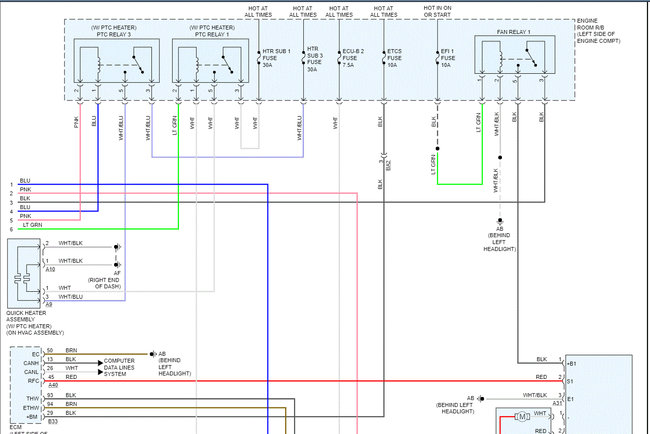This screenshot has width=650, height=434.
Task: Click the ECM pin EC label
Action: tap(36, 354)
